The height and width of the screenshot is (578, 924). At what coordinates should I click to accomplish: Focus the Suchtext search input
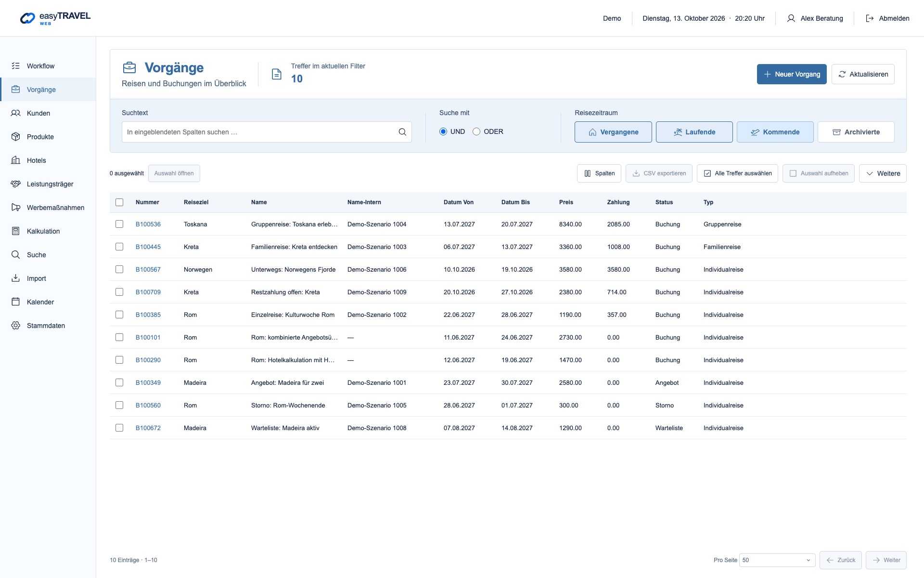point(267,132)
